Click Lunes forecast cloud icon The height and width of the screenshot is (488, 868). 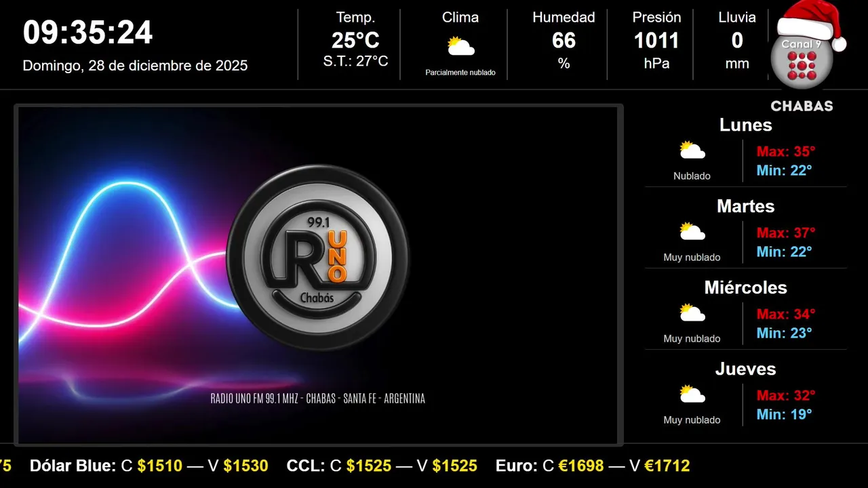692,150
